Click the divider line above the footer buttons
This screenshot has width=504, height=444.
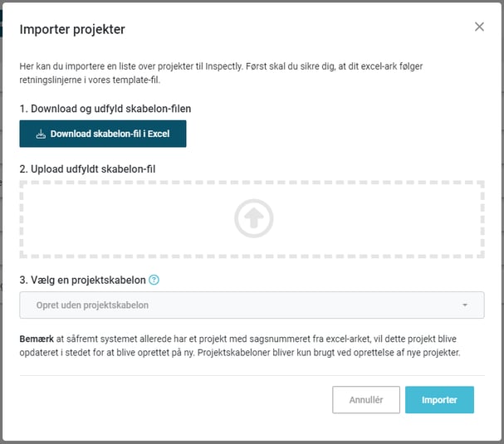coord(252,375)
